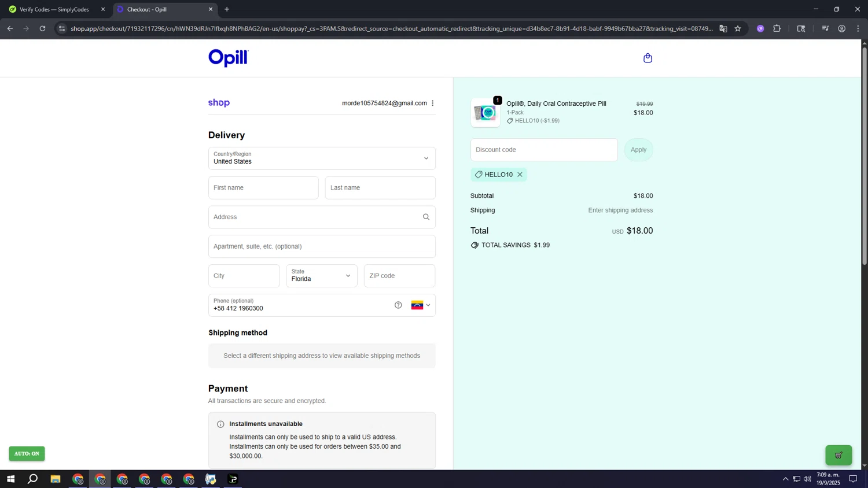The width and height of the screenshot is (868, 488).
Task: Bookmark this page with star icon
Action: coord(738,28)
